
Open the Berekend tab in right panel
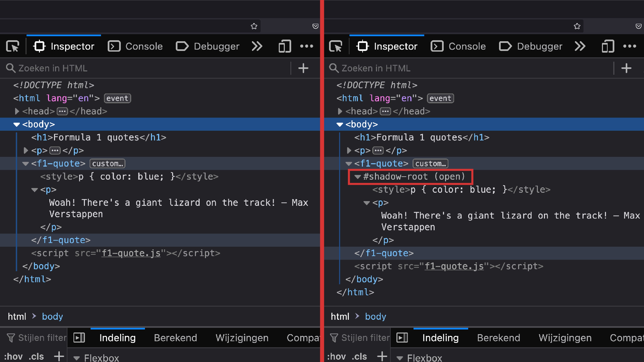pos(498,338)
